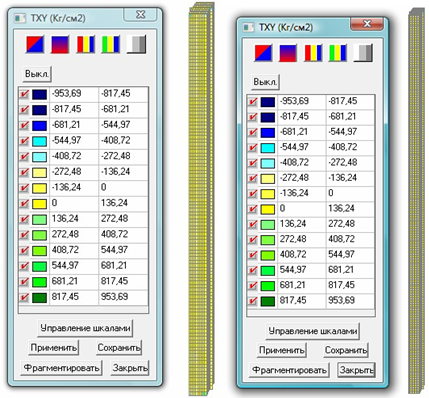
Task: Click the left yellow mesh column model
Action: click(x=201, y=200)
